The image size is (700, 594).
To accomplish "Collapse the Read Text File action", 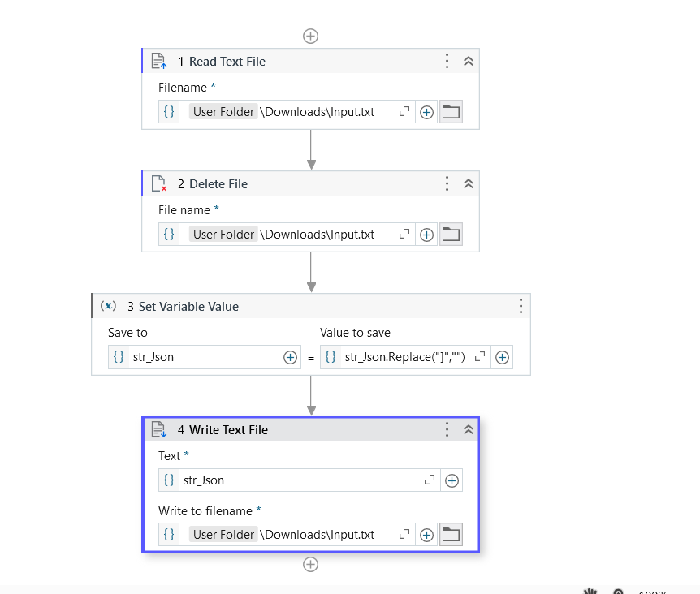I will [x=469, y=61].
